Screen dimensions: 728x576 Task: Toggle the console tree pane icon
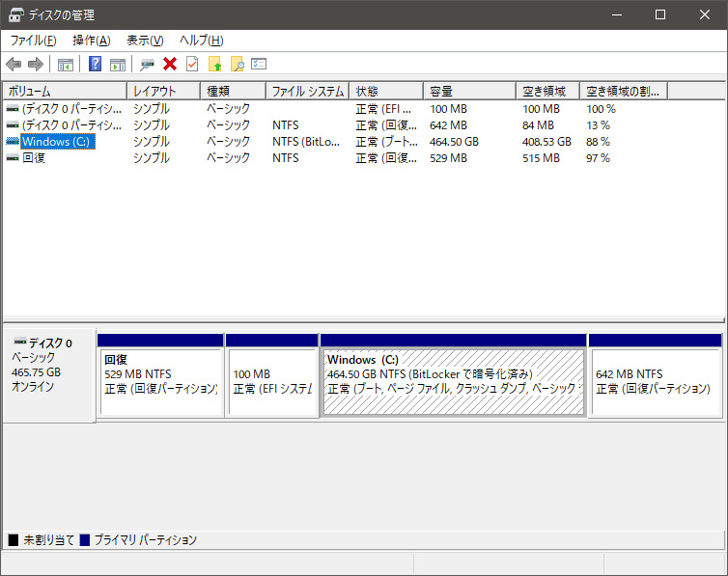pos(66,65)
